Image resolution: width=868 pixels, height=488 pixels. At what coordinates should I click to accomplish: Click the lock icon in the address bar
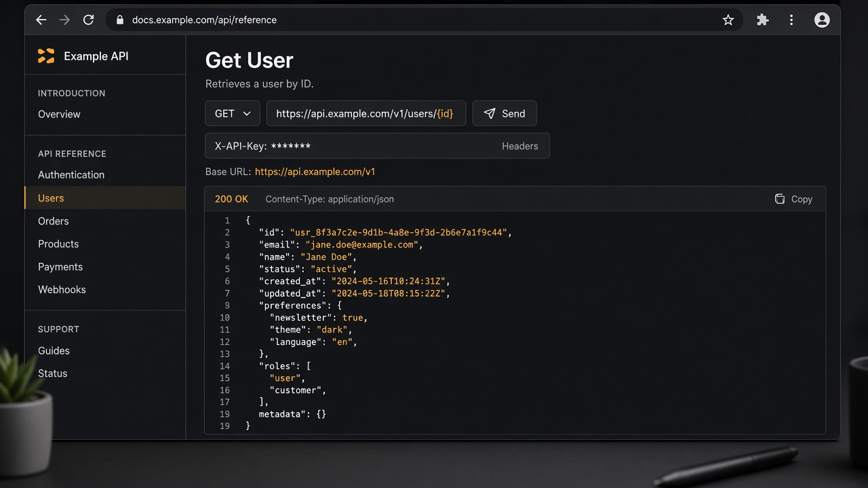pyautogui.click(x=120, y=20)
